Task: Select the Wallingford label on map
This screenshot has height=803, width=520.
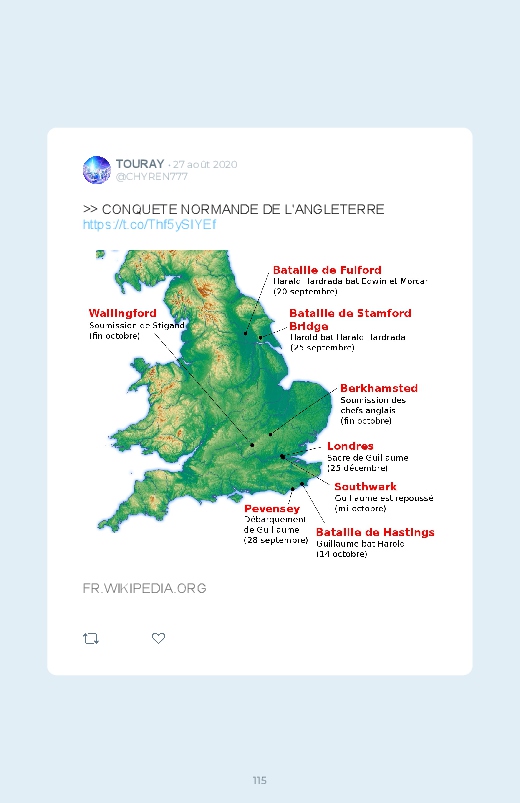Action: click(x=122, y=313)
